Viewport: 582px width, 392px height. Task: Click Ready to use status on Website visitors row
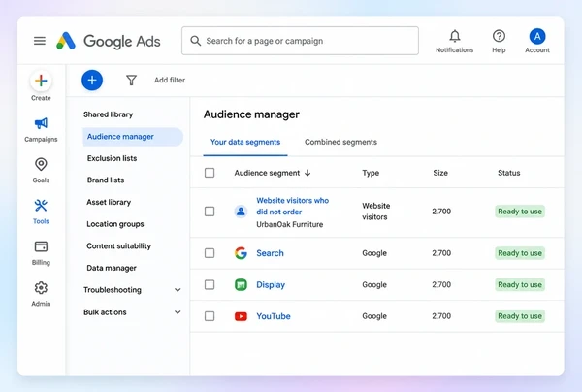click(520, 212)
